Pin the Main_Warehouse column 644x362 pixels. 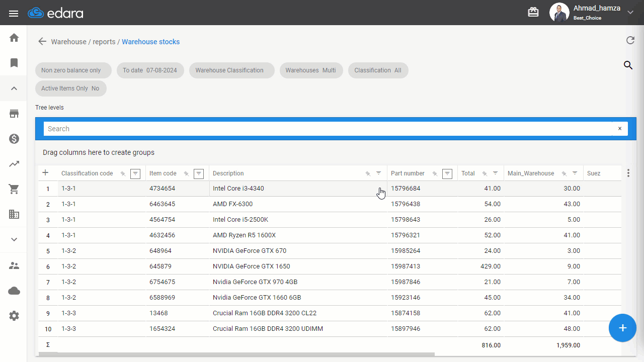(x=564, y=173)
